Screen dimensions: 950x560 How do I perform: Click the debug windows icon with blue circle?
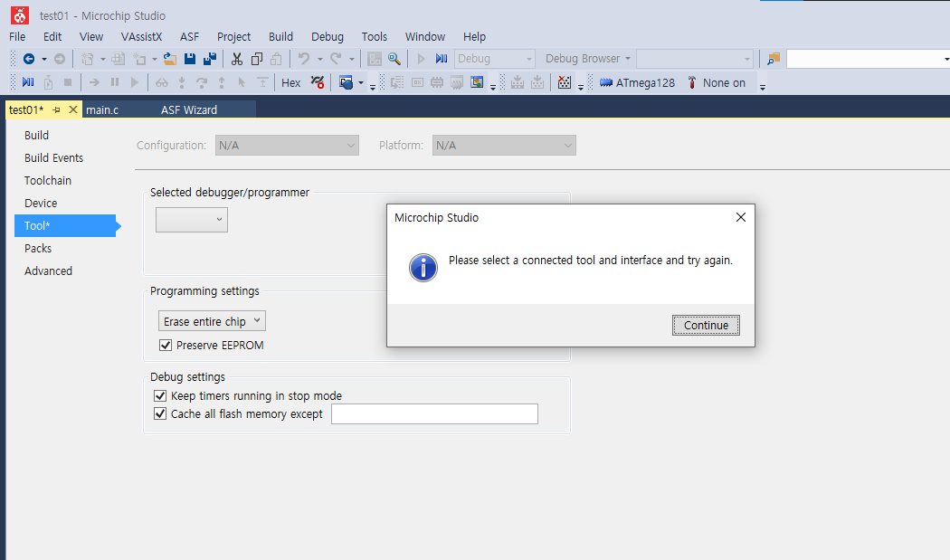[346, 82]
